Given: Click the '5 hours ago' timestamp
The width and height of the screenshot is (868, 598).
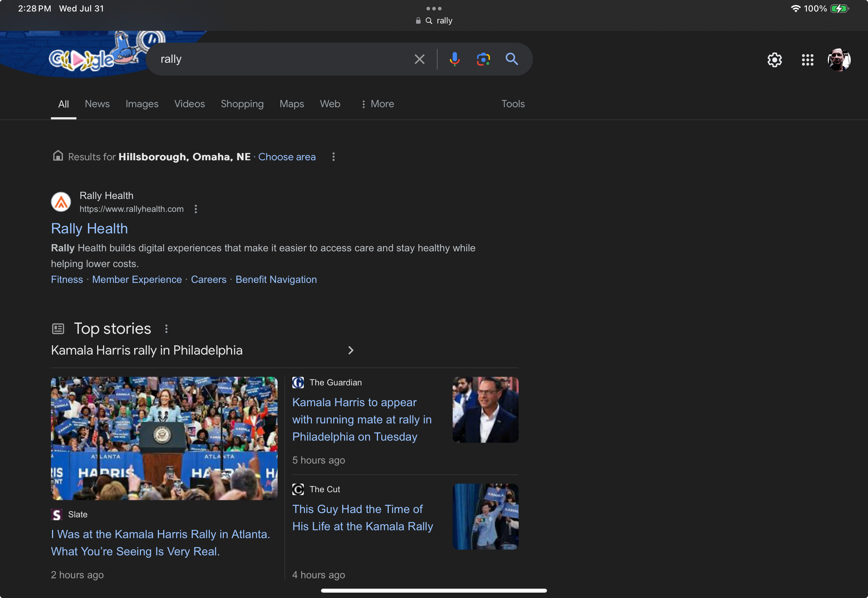Looking at the screenshot, I should coord(319,460).
